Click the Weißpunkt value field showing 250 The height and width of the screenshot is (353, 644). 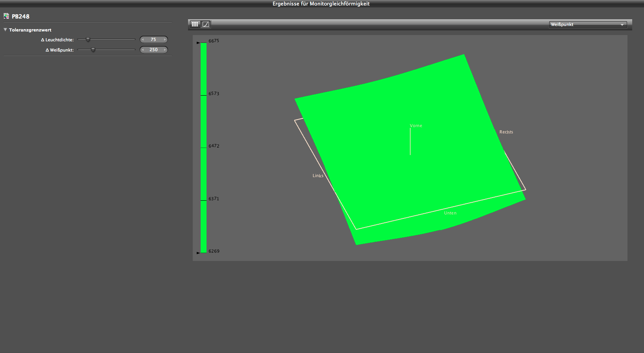tap(153, 50)
